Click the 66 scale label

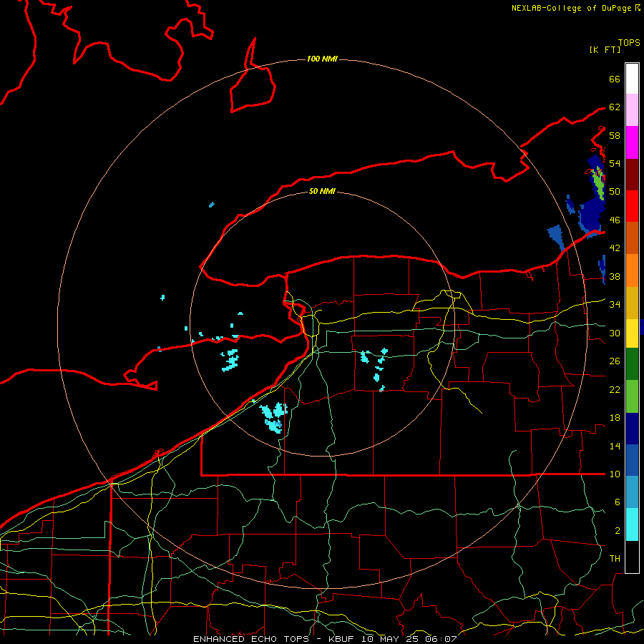tap(615, 79)
